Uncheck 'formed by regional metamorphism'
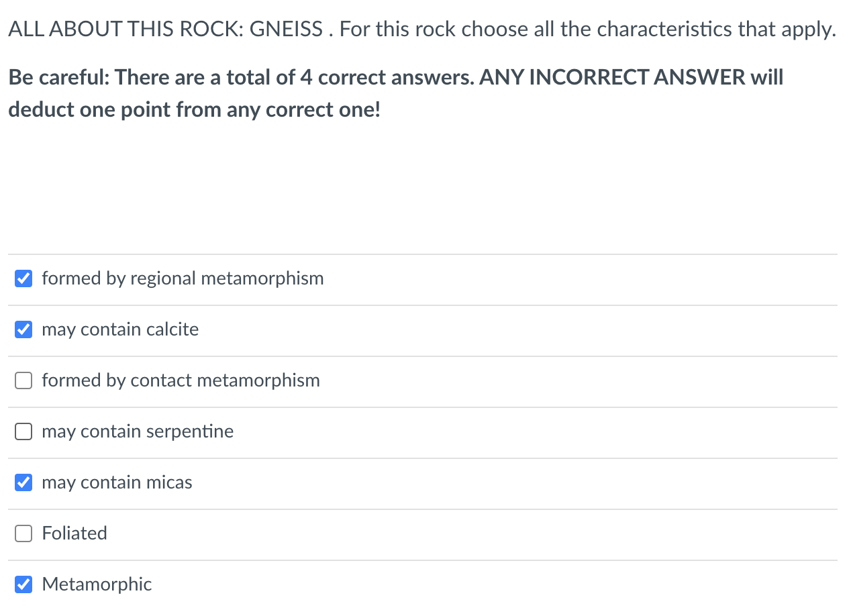 pos(23,278)
